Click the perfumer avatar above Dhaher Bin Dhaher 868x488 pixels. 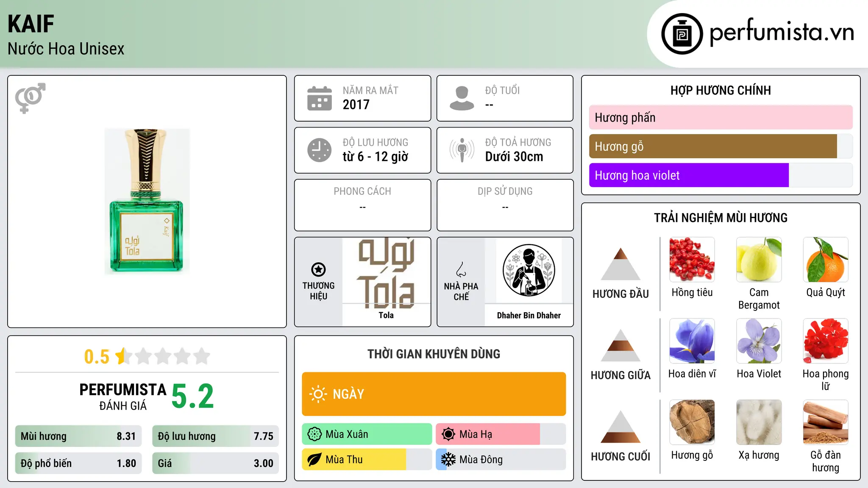point(529,270)
